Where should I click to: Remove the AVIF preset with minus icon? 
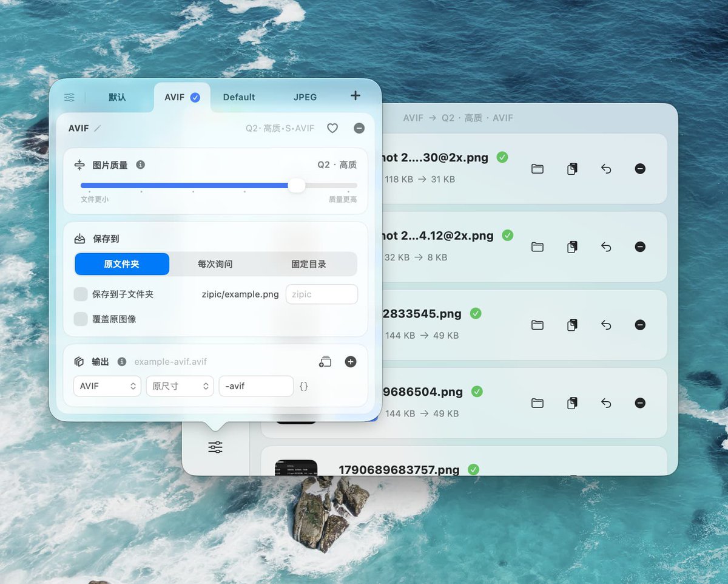[359, 128]
